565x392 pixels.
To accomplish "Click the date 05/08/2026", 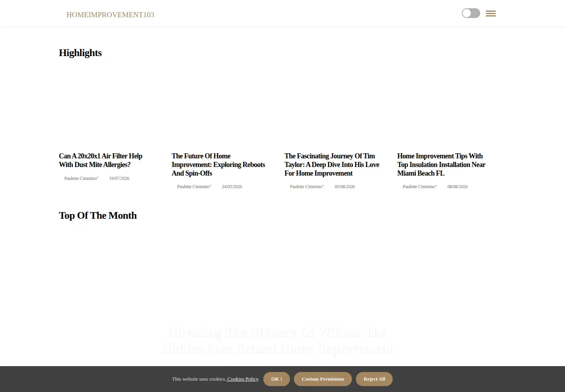I will click(345, 187).
